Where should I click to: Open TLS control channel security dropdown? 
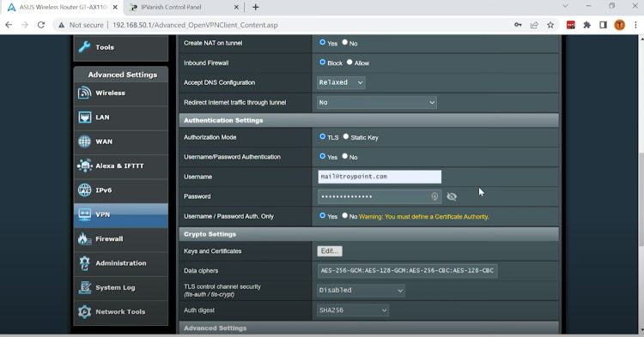[x=361, y=290]
